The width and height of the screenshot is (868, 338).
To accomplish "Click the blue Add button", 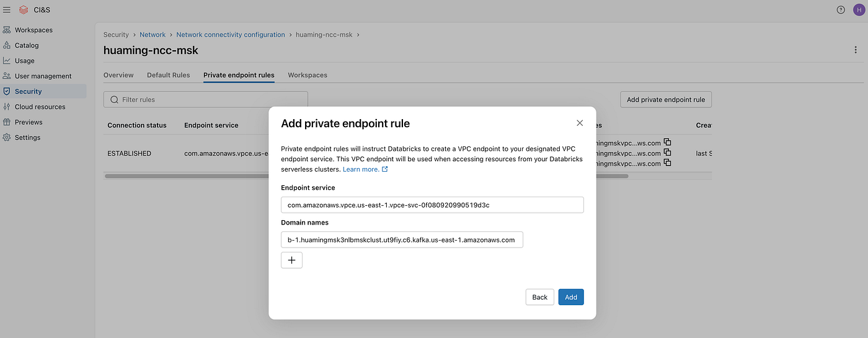I will 571,297.
